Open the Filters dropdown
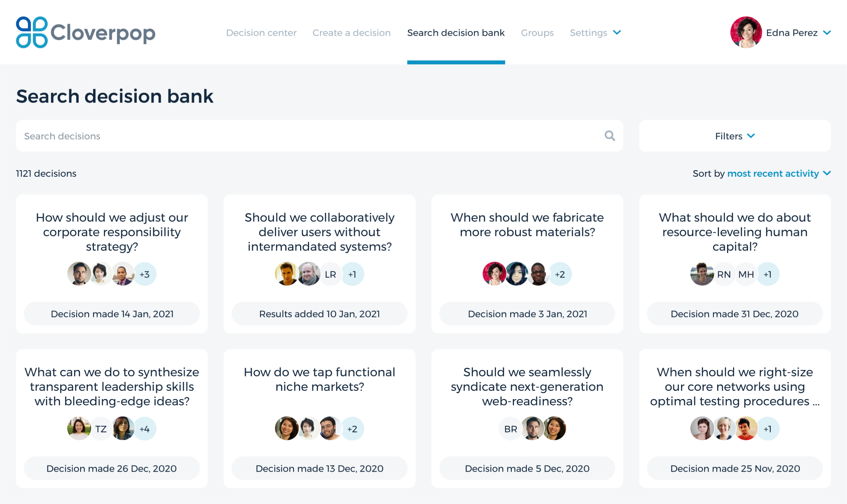Viewport: 847px width, 504px height. tap(734, 136)
